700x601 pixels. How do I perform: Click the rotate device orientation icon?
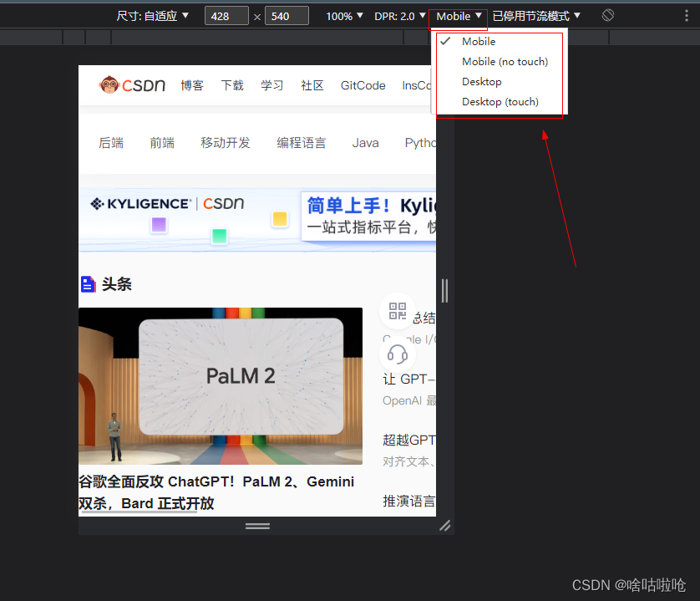[607, 16]
